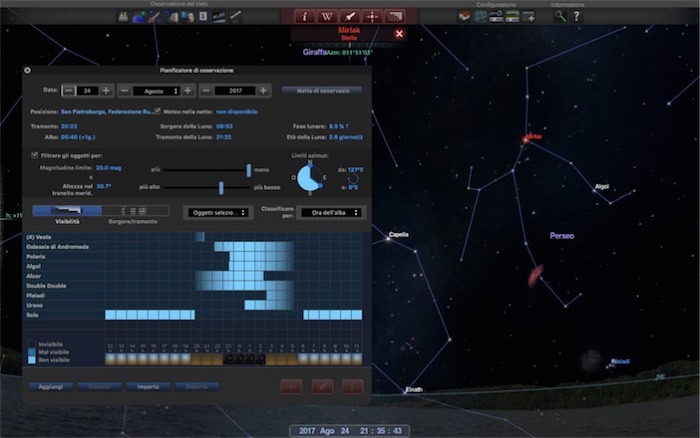Click the celestial grid globe icon
Screen dimensions: 700x438
tap(480, 17)
